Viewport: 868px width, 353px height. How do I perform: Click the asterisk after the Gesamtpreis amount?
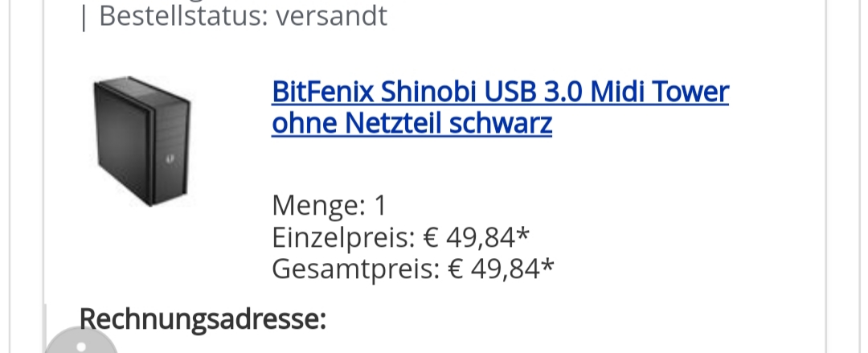point(547,265)
